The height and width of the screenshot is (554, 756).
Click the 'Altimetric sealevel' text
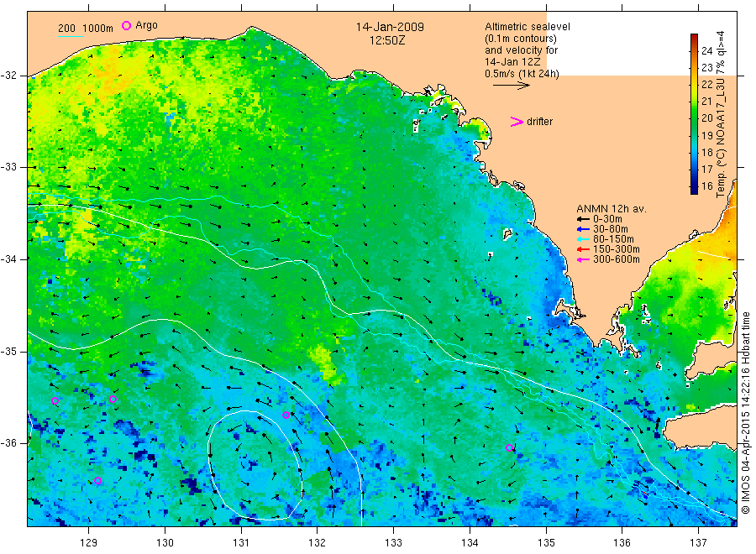click(x=528, y=27)
